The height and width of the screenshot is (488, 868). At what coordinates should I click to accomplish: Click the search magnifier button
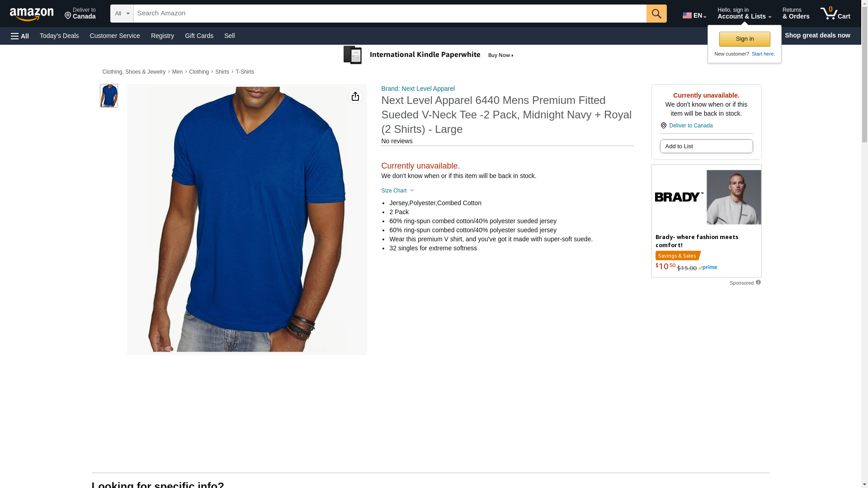click(656, 14)
